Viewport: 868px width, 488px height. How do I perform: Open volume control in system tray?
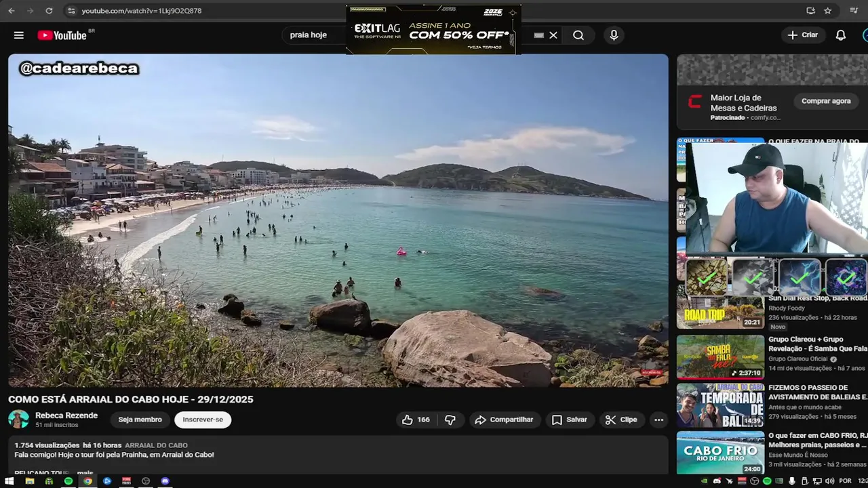pyautogui.click(x=829, y=481)
